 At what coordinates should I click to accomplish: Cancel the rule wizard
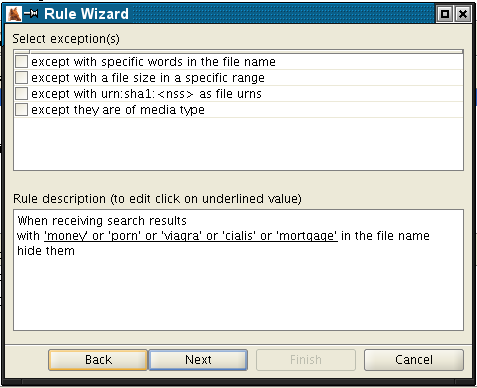(x=414, y=360)
